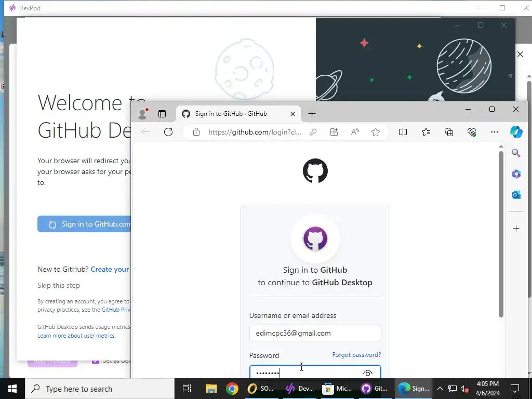This screenshot has width=532, height=399.
Task: Click Sign in to GitHub.com button in GitHub Desktop
Action: point(84,224)
